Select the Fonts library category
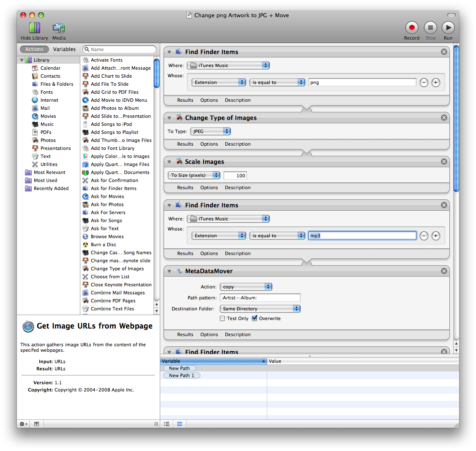476x451 pixels. tap(47, 92)
